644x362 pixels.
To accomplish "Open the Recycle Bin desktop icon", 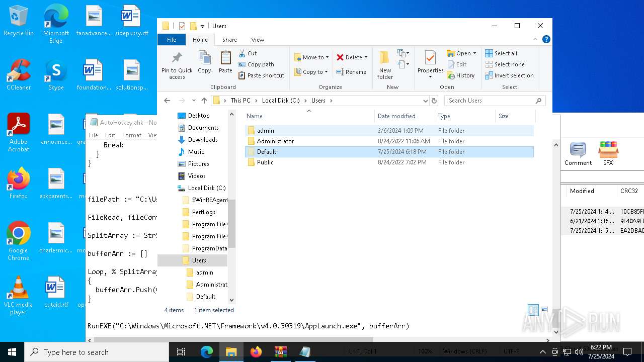I will [x=19, y=21].
